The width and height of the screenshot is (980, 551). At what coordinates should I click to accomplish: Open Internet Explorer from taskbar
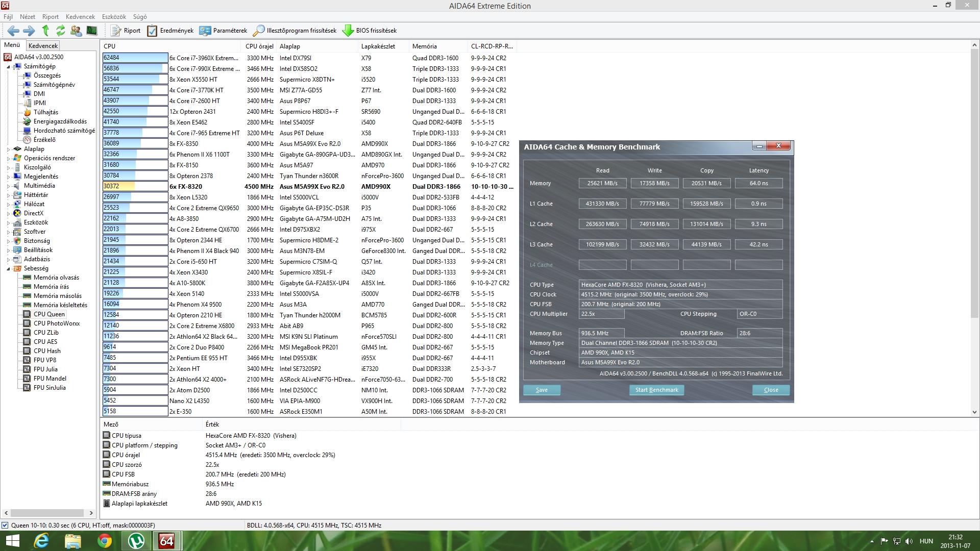(42, 541)
